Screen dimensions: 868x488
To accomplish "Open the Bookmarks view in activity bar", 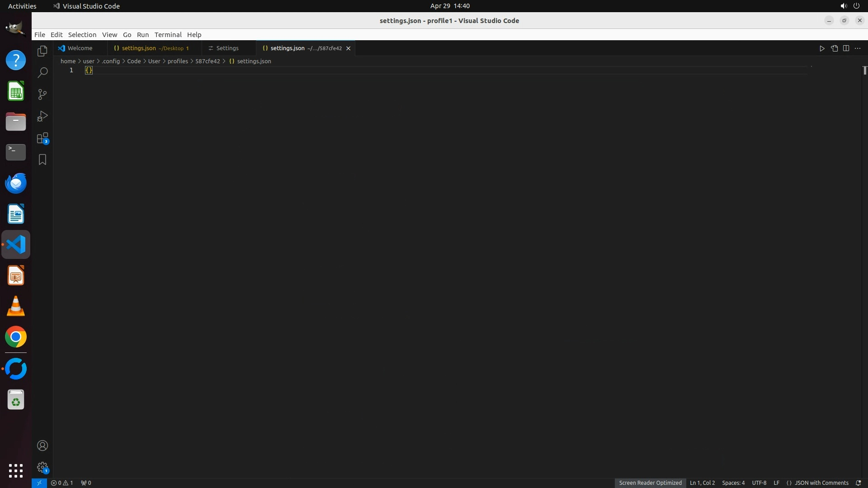I will point(42,160).
